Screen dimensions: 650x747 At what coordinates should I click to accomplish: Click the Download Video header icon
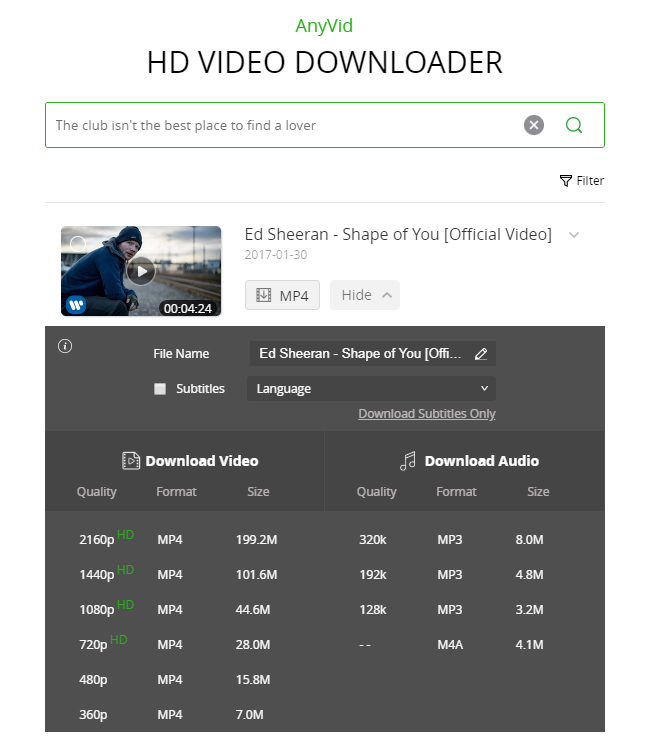point(131,461)
